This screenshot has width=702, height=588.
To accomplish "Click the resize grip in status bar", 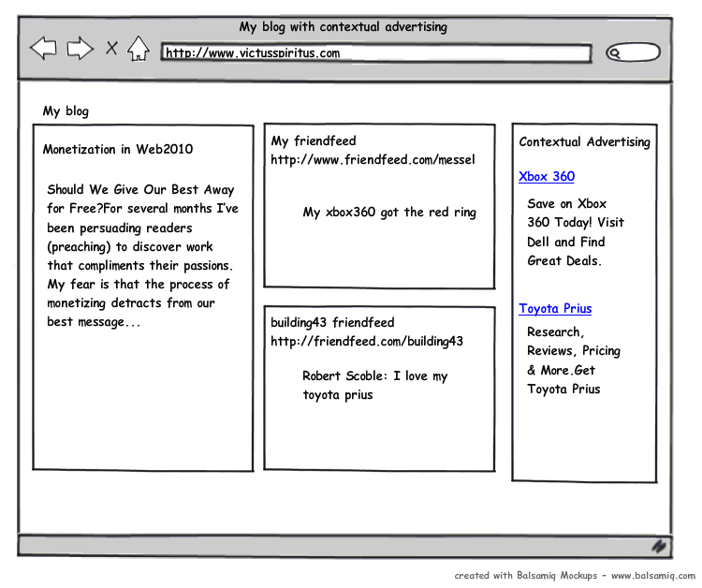I will pos(659,546).
